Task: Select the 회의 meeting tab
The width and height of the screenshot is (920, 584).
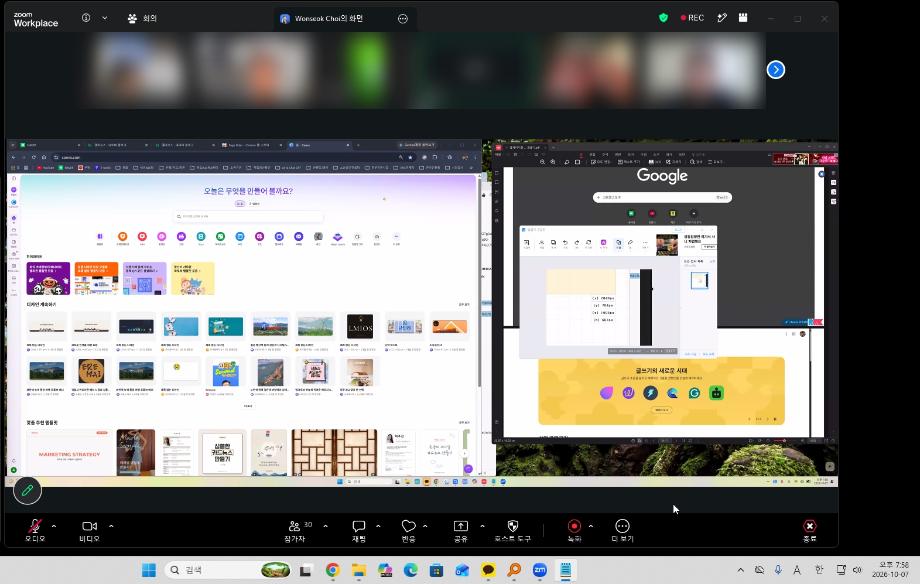Action: (x=143, y=18)
